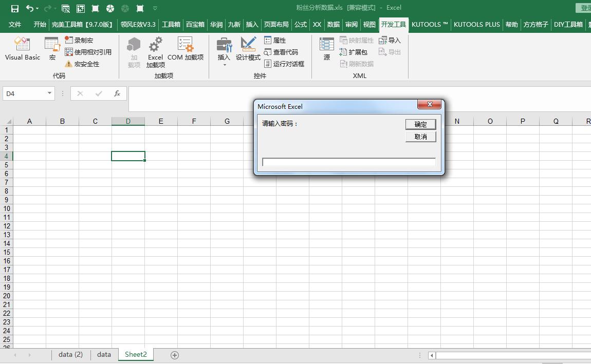Click the Select All corner triangle
The width and height of the screenshot is (591, 364).
[7, 121]
